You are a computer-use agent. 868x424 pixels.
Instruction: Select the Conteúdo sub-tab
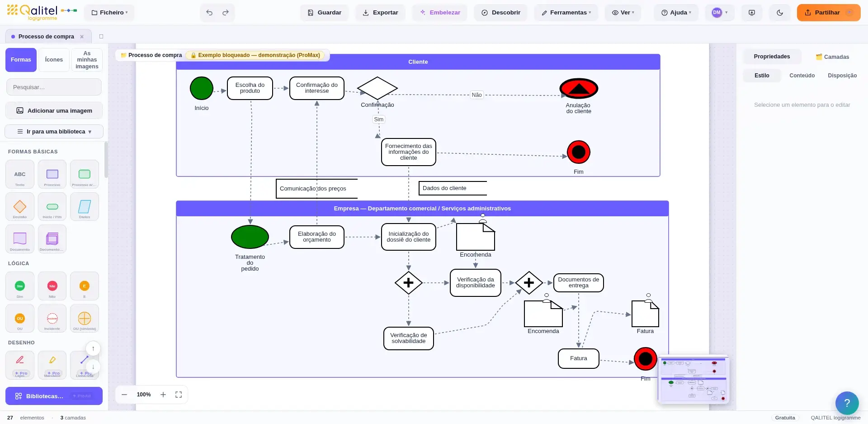coord(802,76)
